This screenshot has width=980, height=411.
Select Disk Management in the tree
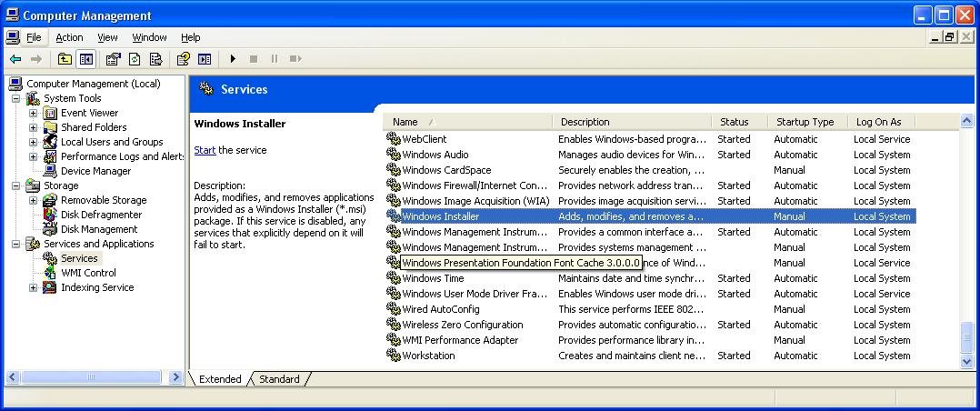point(99,229)
